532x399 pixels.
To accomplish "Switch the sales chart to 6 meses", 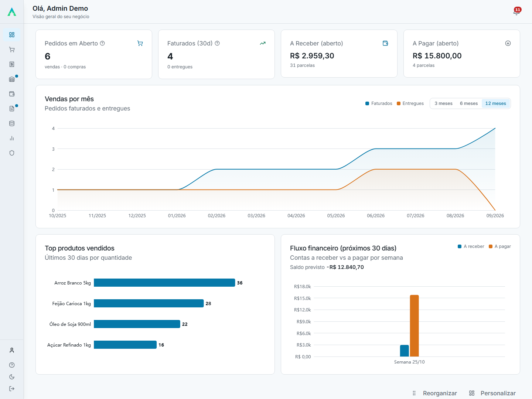I will 469,103.
